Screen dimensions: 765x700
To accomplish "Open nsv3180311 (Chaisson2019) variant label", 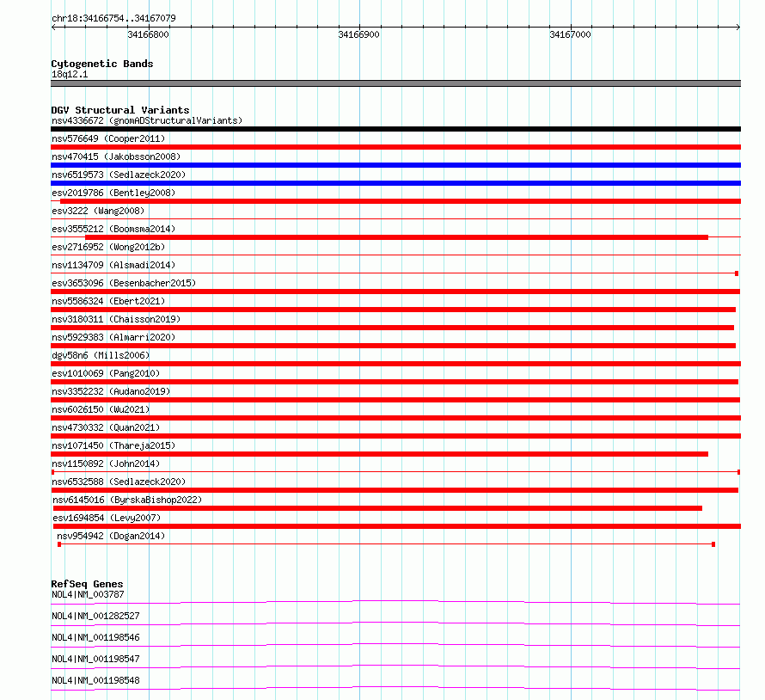I will click(x=116, y=319).
